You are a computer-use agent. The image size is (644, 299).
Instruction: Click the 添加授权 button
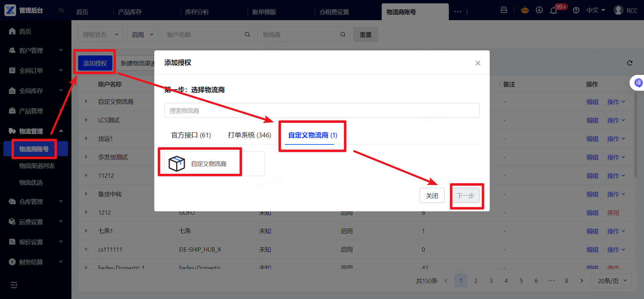(95, 63)
